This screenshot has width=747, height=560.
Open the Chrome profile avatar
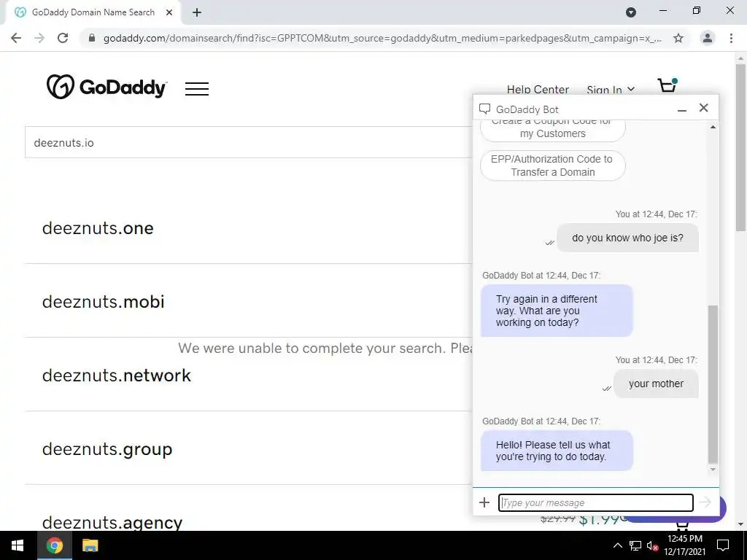click(x=708, y=38)
